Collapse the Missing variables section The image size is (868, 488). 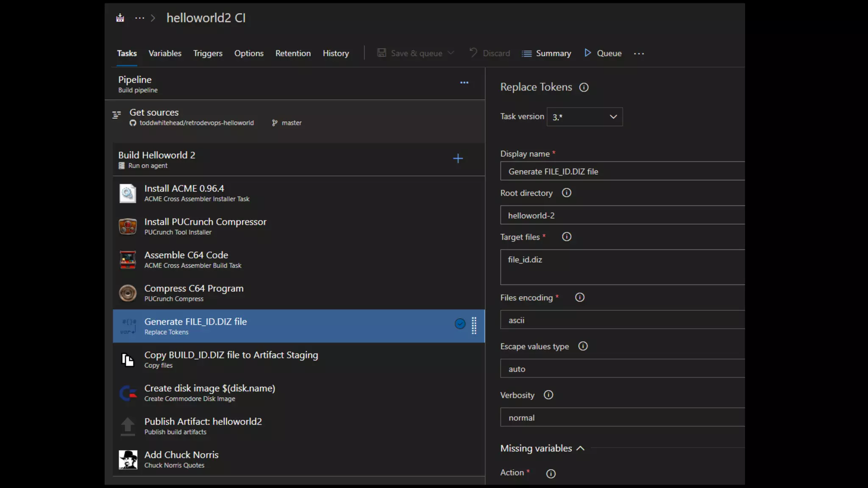point(580,448)
